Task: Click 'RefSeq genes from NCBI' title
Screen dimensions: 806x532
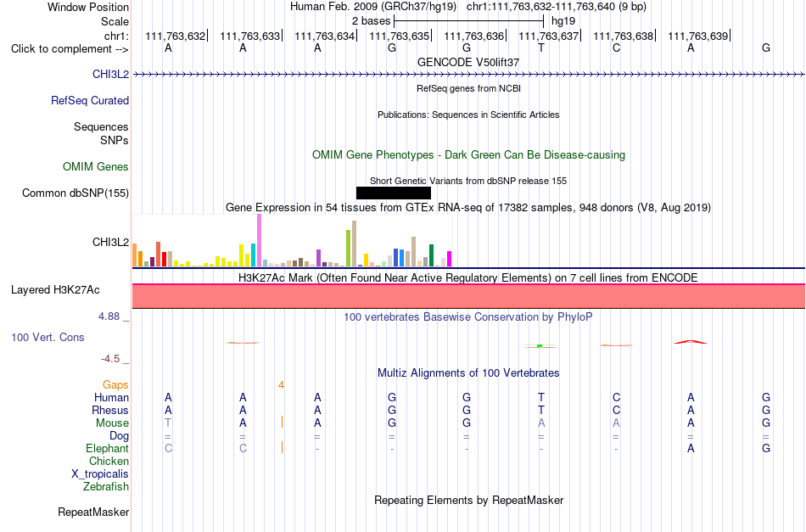Action: pos(469,88)
